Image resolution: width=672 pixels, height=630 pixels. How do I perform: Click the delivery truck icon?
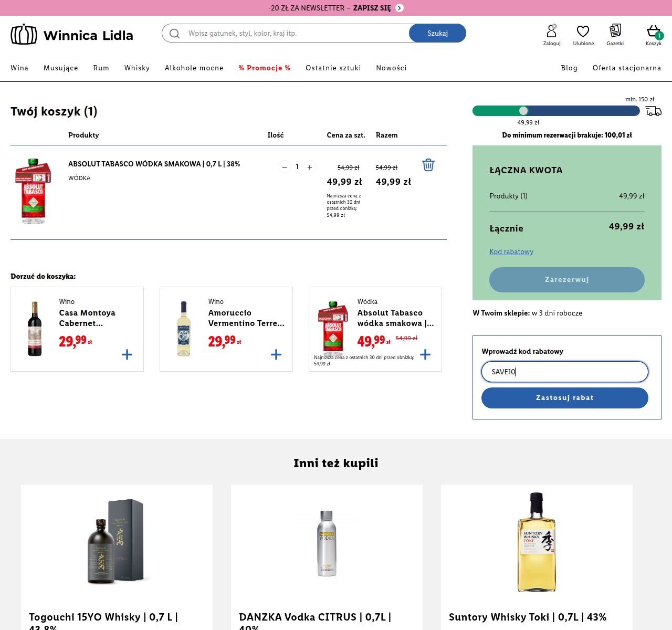pos(654,111)
